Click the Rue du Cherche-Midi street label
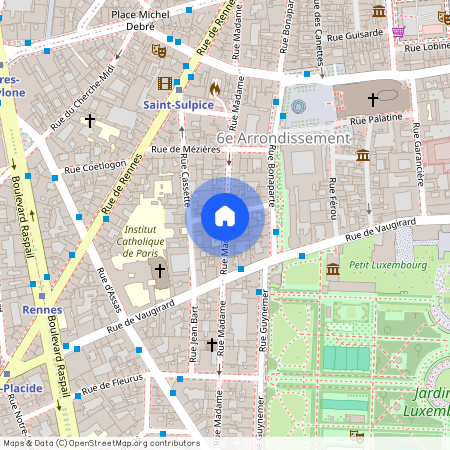Viewport: 450px width, 450px height. (83, 98)
